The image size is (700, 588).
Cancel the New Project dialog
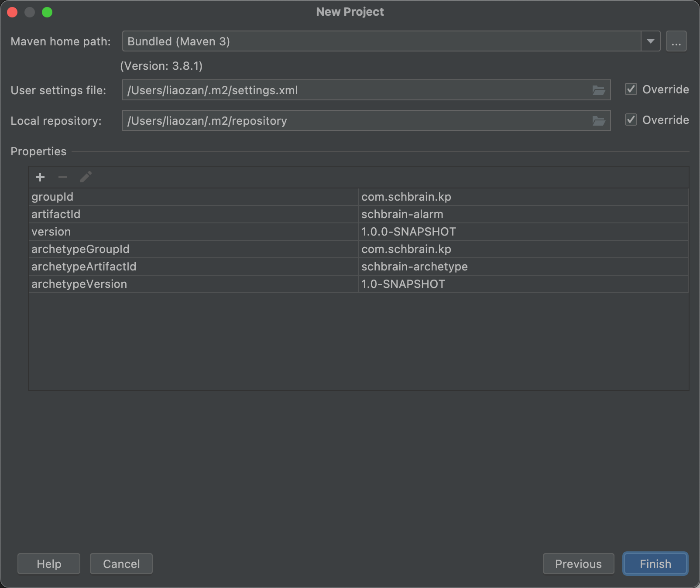tap(121, 564)
